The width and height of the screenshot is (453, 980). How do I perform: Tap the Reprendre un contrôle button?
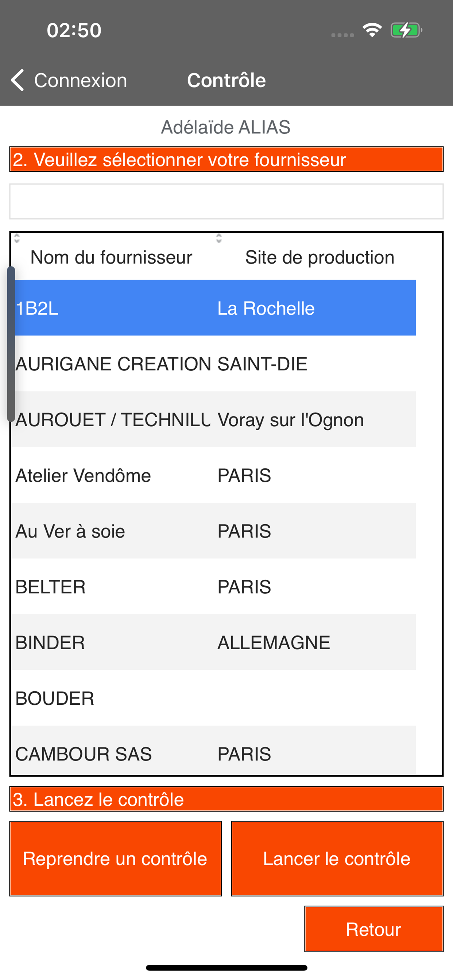point(115,859)
